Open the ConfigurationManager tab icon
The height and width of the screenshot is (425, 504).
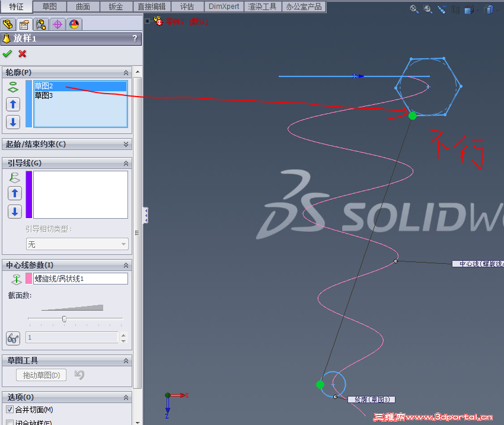(41, 24)
